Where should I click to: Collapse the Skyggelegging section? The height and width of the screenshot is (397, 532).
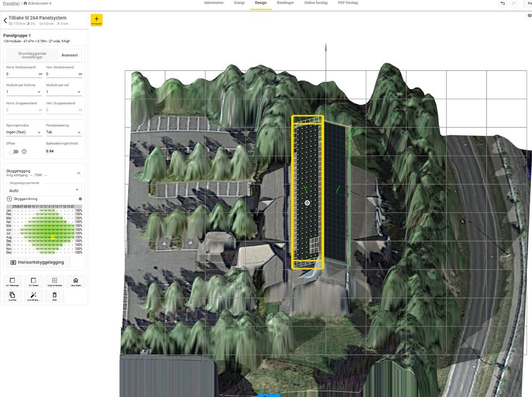pos(78,173)
